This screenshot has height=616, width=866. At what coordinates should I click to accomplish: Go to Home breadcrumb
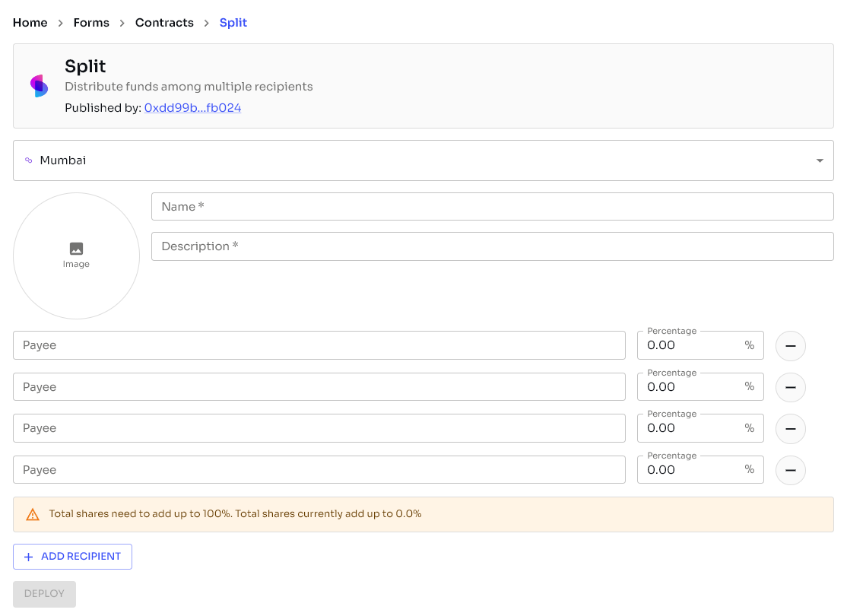coord(30,23)
